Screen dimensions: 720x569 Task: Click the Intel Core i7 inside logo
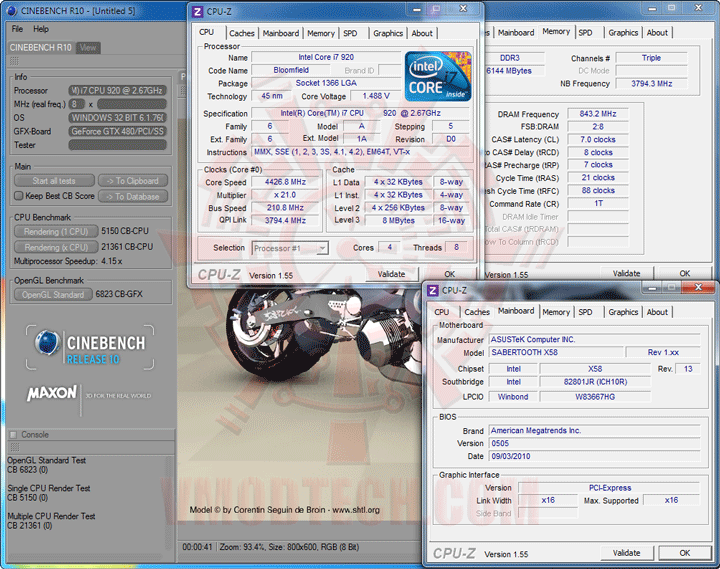[x=438, y=76]
